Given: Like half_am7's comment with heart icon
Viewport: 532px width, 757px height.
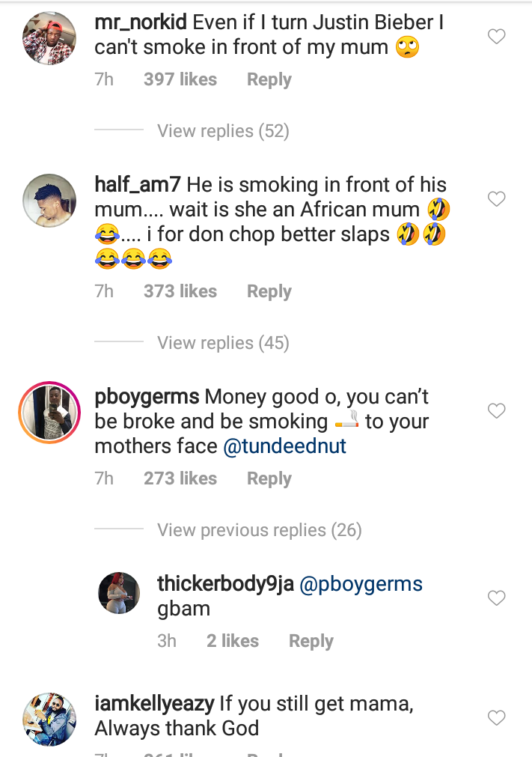Looking at the screenshot, I should [496, 199].
